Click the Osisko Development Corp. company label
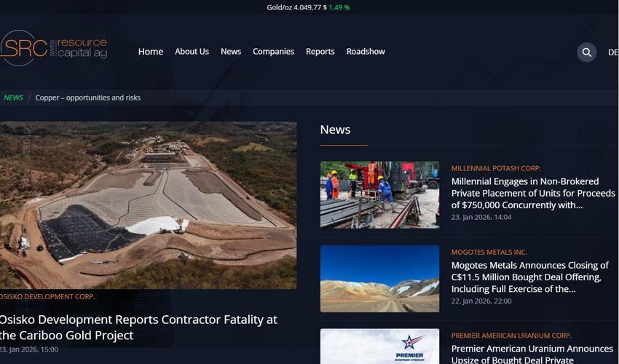The image size is (619, 364). [47, 296]
